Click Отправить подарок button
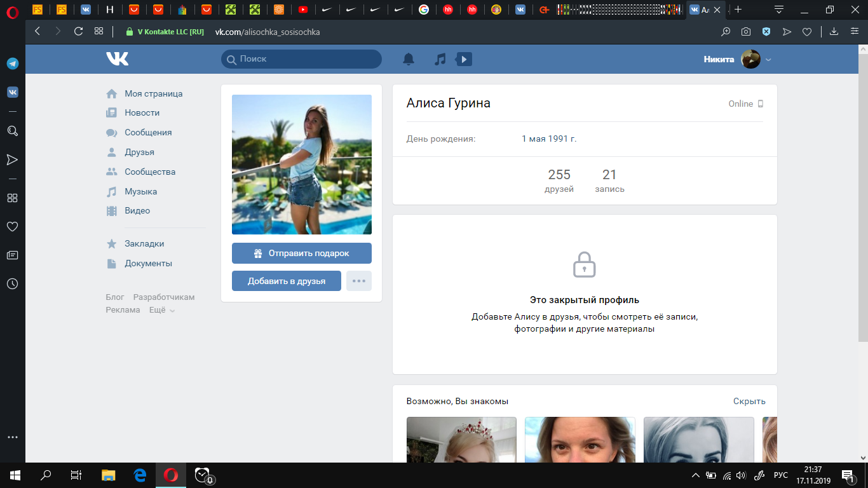The image size is (868, 488). 301,253
